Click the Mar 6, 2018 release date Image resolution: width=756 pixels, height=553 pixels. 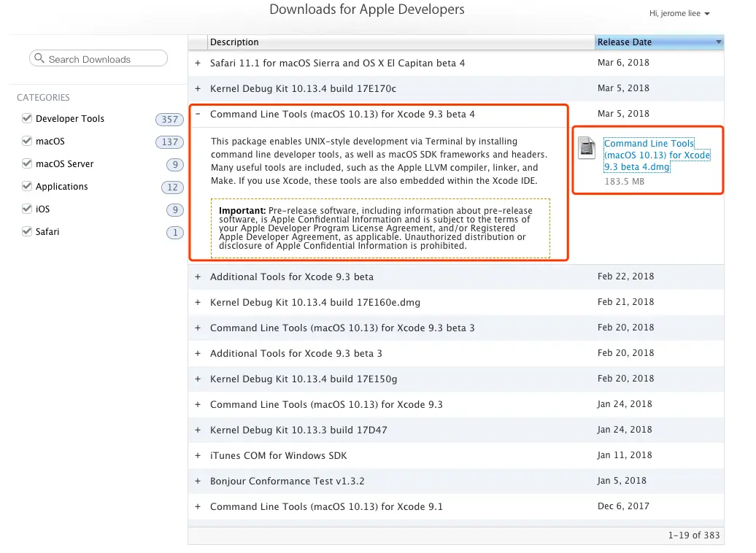click(x=623, y=63)
